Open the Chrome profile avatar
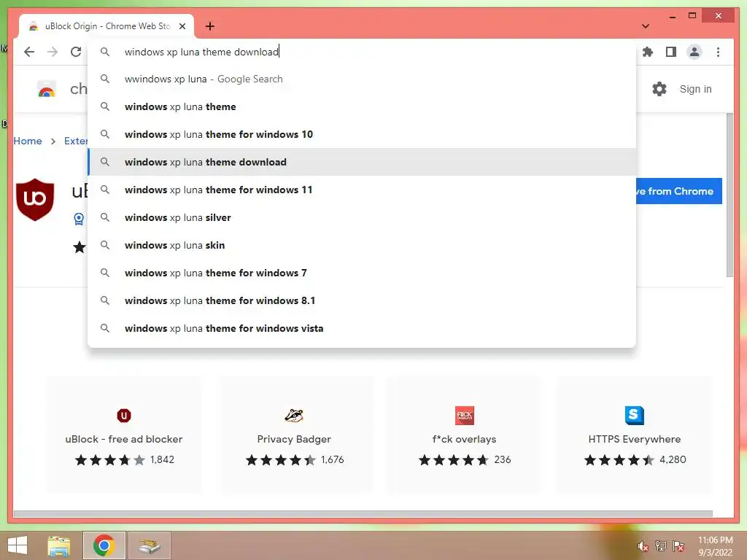This screenshot has height=560, width=747. [694, 52]
